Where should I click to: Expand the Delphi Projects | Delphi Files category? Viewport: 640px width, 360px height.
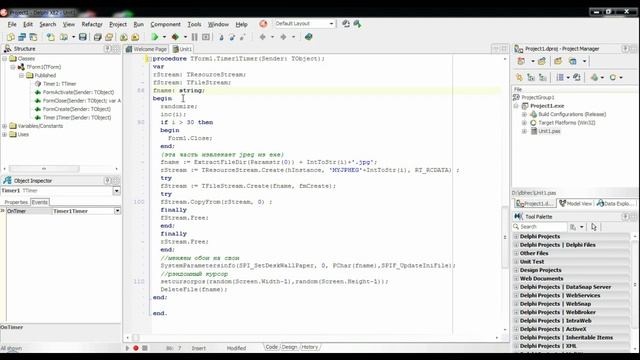(516, 245)
